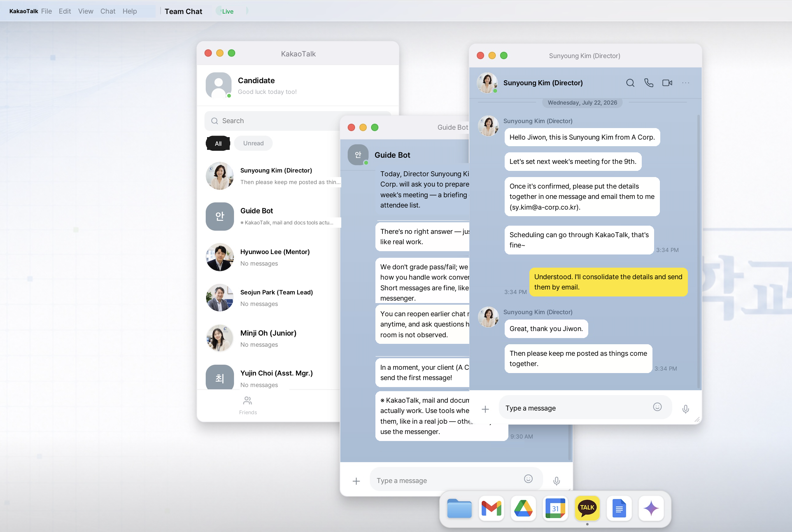This screenshot has height=532, width=792.
Task: Click 'Great, thank you Jiwon.' message
Action: [546, 329]
